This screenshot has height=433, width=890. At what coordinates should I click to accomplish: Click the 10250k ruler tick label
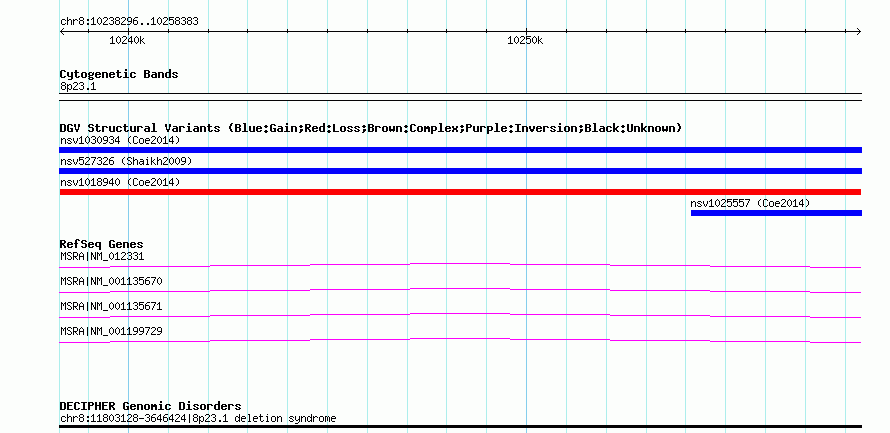pos(525,40)
